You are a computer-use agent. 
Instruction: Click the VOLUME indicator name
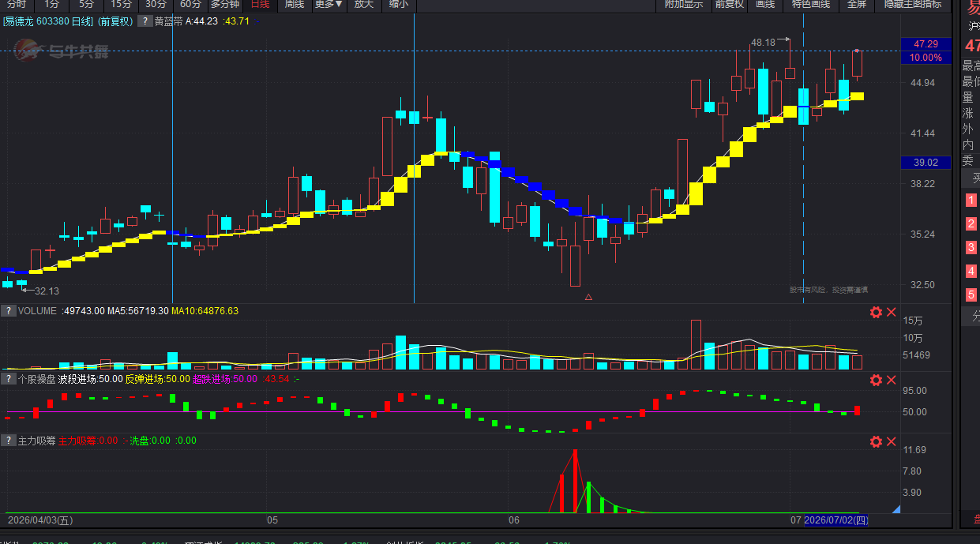click(38, 311)
